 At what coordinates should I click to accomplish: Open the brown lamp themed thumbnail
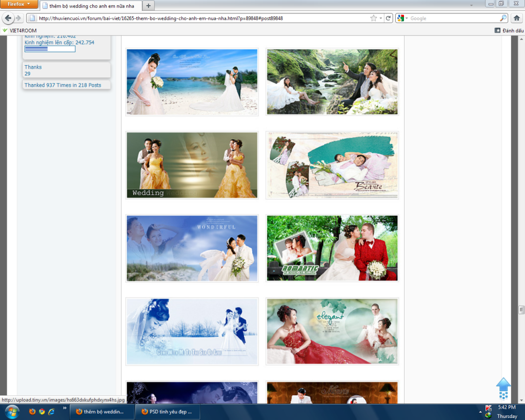click(x=332, y=392)
